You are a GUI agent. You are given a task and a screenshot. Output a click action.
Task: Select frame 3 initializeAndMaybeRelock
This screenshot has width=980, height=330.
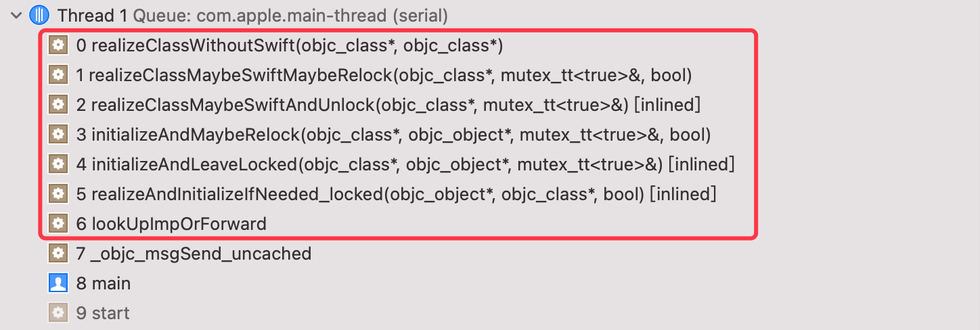(x=393, y=135)
